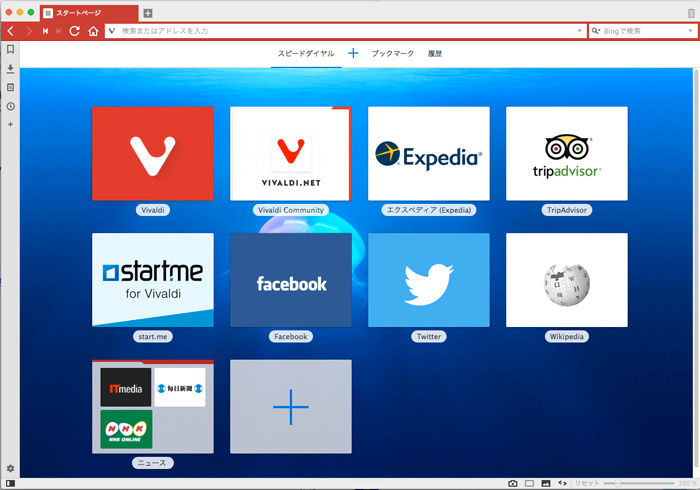Click the rewind navigation button
This screenshot has height=490, width=700.
[x=45, y=31]
